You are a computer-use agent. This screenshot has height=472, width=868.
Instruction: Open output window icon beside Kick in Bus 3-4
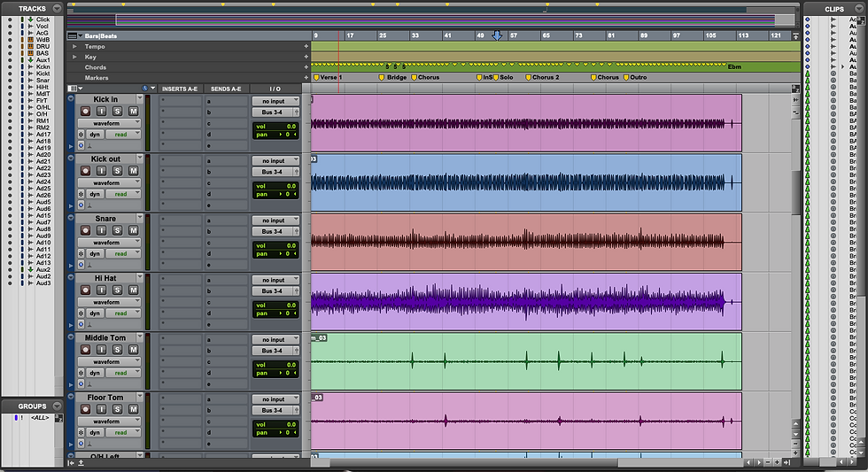click(x=296, y=112)
